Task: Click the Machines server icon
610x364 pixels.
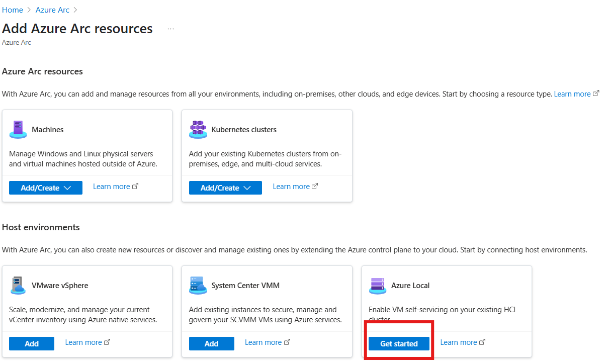Action: pos(18,130)
